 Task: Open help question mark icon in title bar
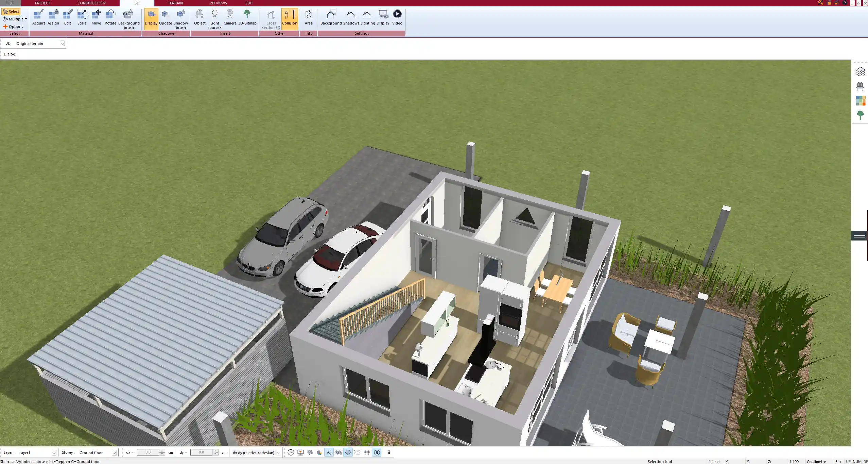click(845, 3)
